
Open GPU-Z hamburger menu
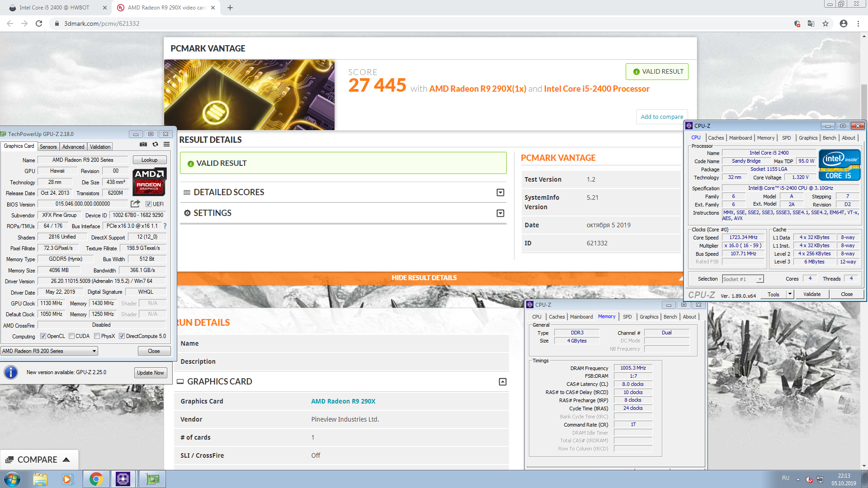click(x=166, y=145)
